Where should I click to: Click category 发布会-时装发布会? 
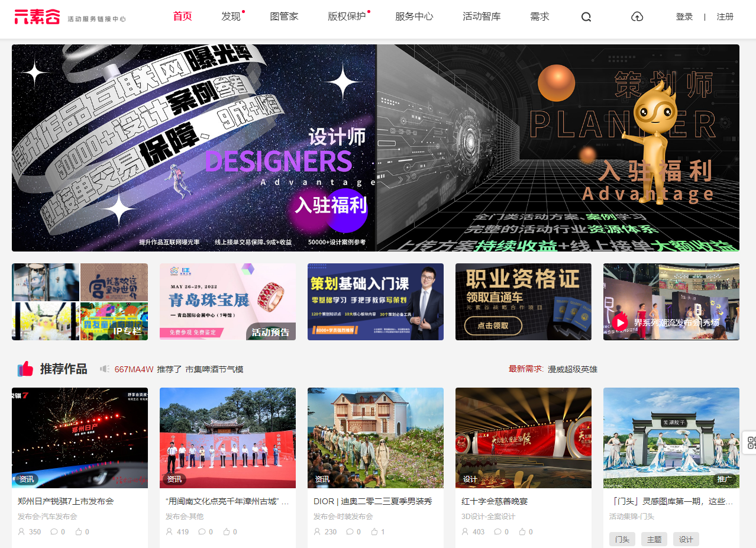pyautogui.click(x=343, y=517)
